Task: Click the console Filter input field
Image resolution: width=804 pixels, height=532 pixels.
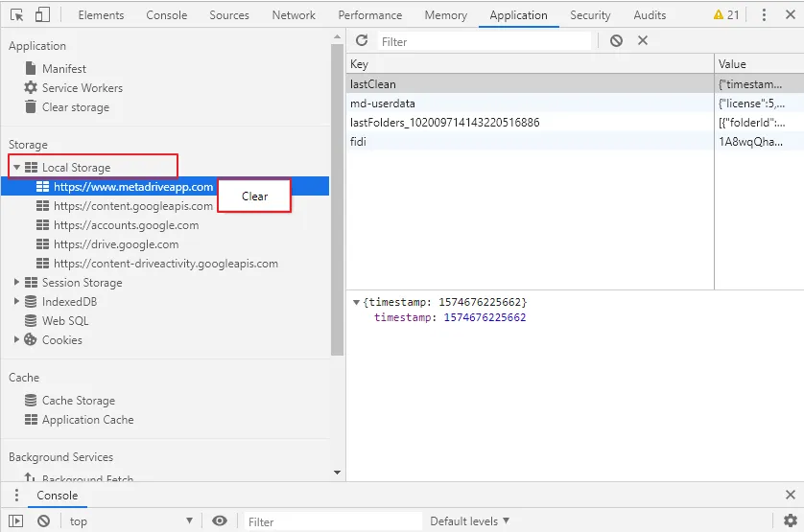Action: [x=333, y=521]
